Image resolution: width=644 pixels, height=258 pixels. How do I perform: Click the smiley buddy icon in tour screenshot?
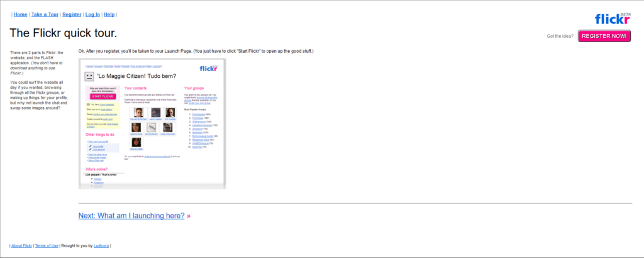tap(89, 76)
